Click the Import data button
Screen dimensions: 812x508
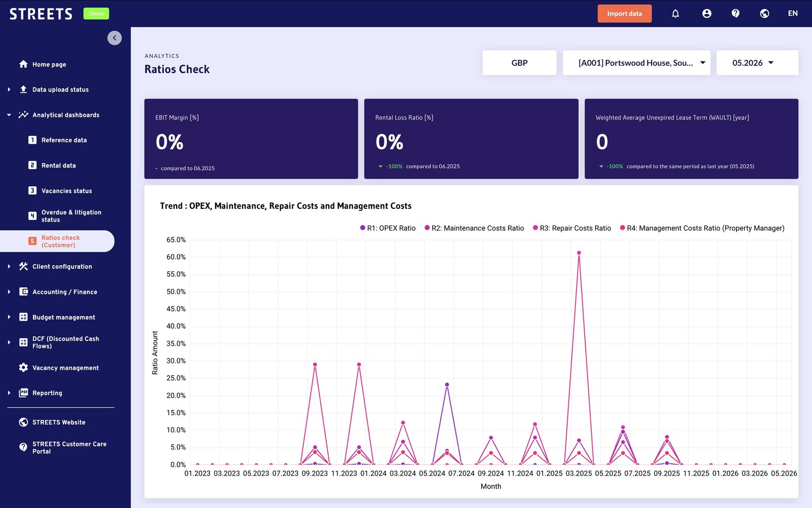click(x=624, y=14)
